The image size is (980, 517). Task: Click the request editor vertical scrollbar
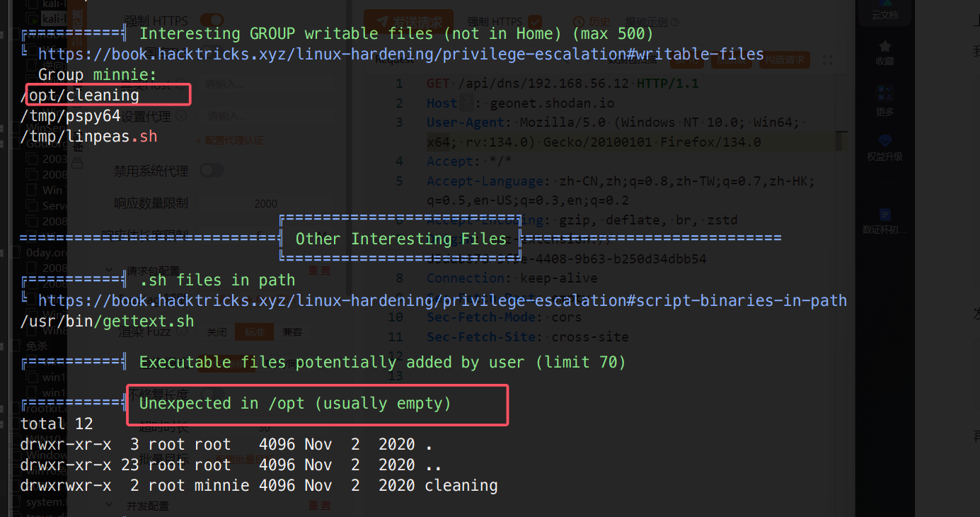coord(840,142)
